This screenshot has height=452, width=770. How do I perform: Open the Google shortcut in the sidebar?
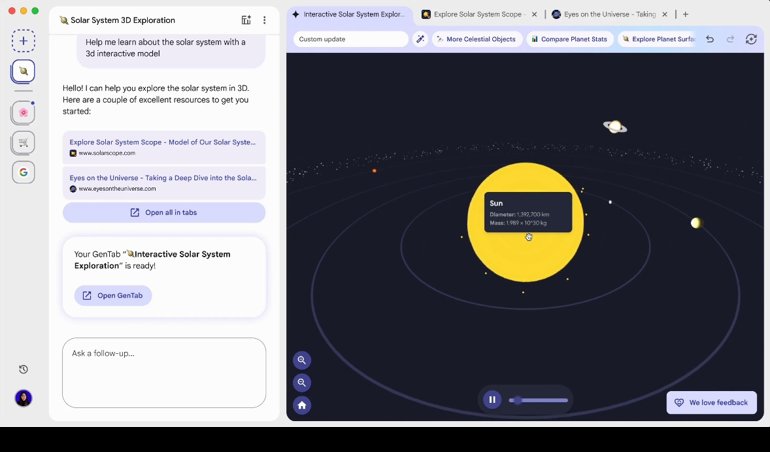[x=23, y=173]
